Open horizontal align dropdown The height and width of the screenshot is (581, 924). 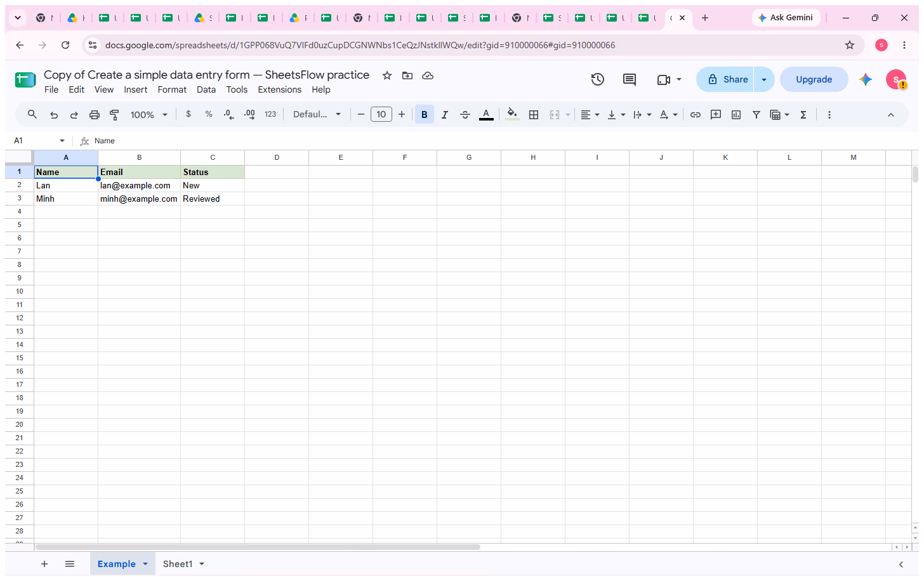click(x=590, y=114)
